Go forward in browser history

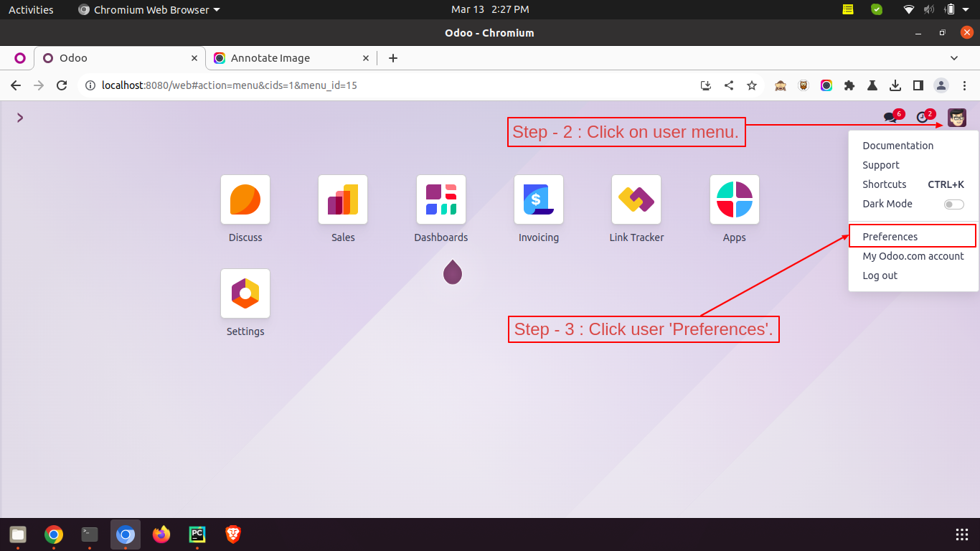coord(39,85)
